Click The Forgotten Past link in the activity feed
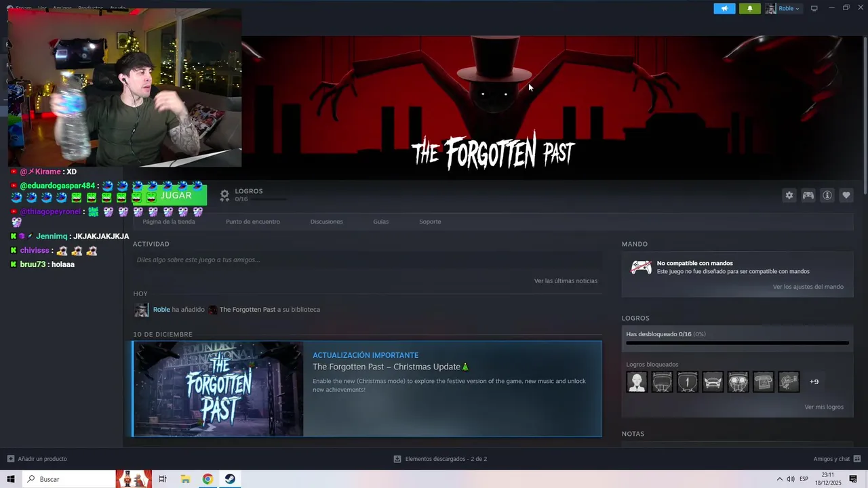Viewport: 868px width, 488px height. point(248,310)
